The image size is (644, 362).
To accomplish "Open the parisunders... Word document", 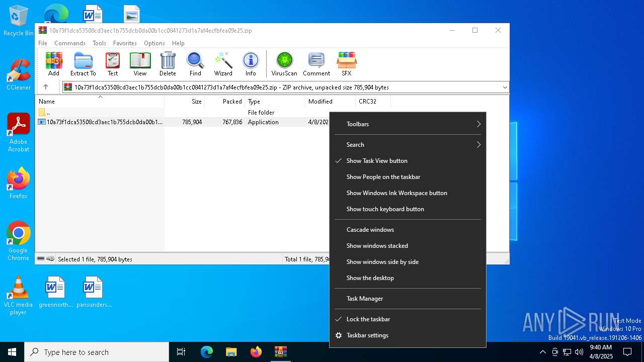I will (94, 292).
